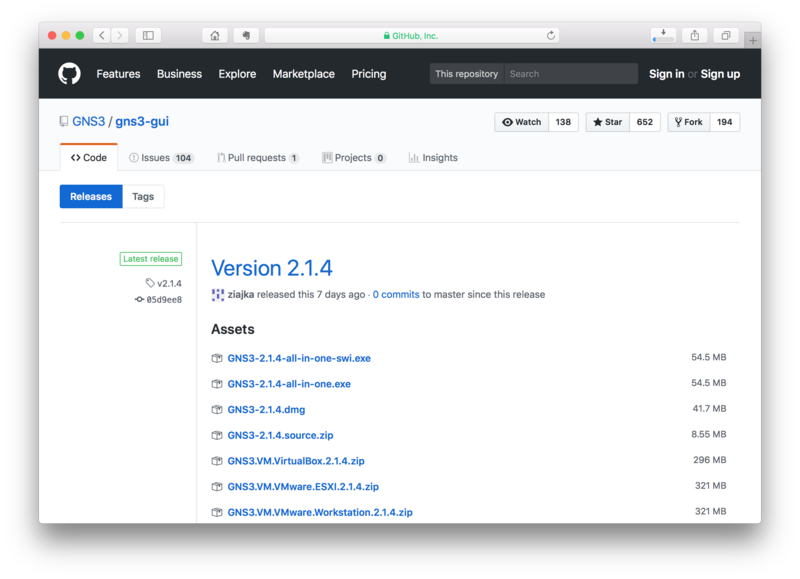This screenshot has height=579, width=800.
Task: Select the Releases button
Action: pyautogui.click(x=91, y=196)
